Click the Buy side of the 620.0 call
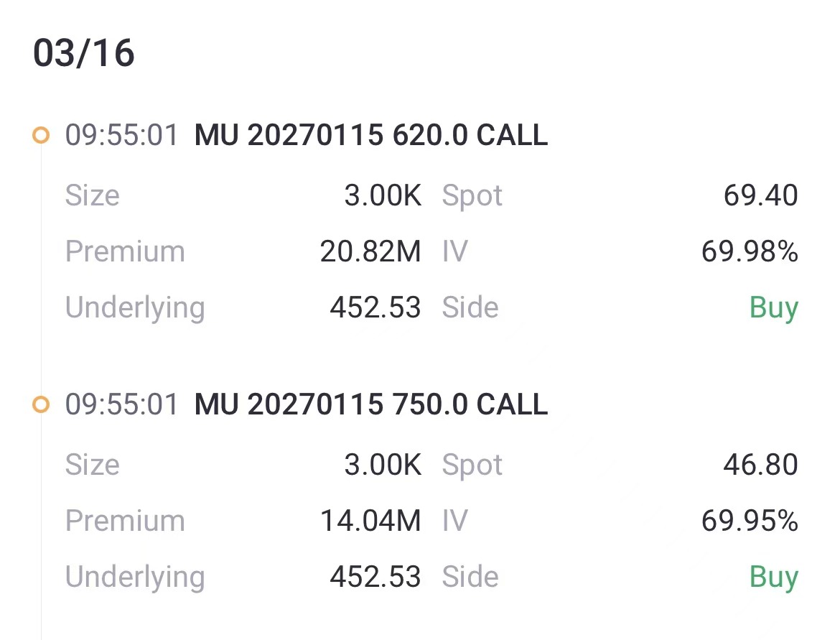840x640 pixels. [x=773, y=307]
